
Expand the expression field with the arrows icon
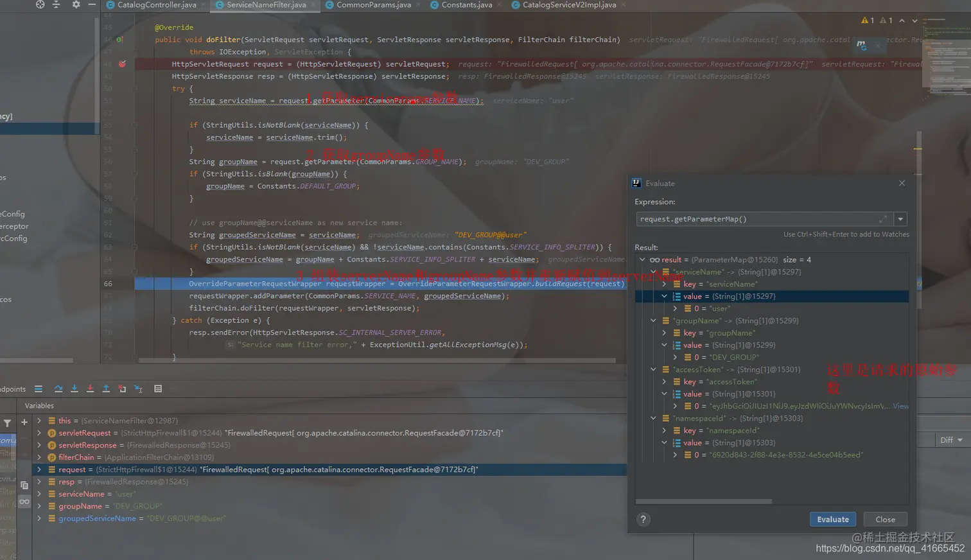click(x=883, y=219)
